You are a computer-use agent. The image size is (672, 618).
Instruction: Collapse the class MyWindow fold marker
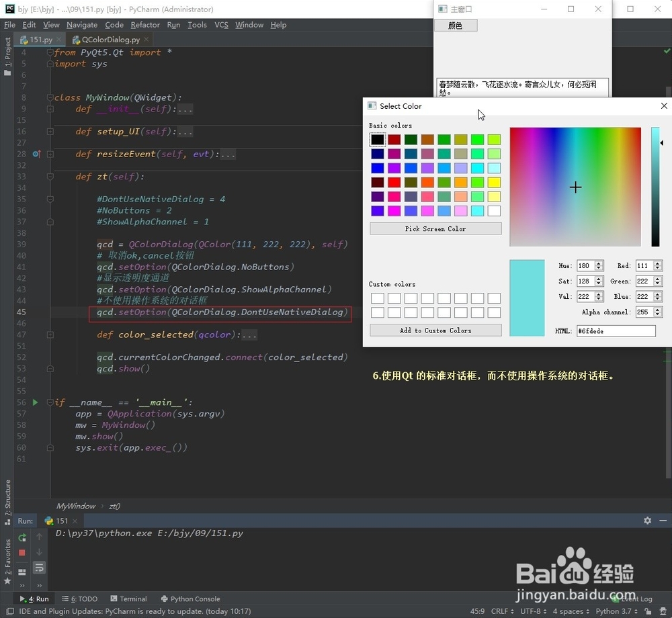pos(50,97)
